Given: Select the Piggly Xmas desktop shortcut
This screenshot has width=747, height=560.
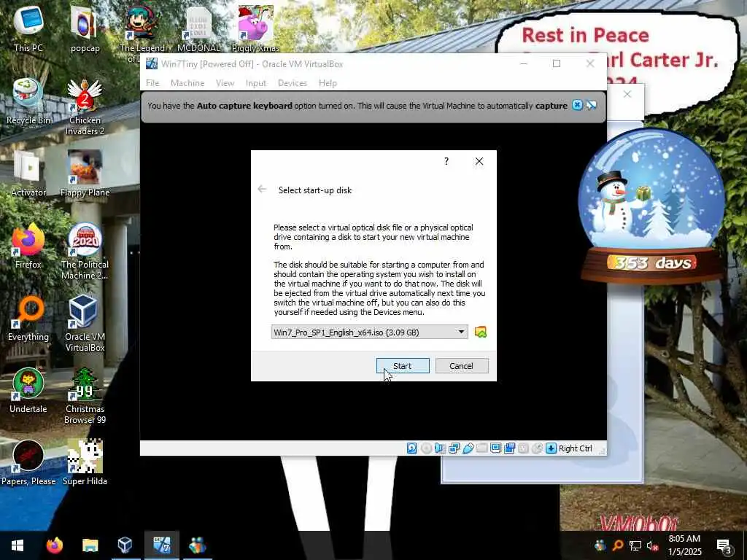Looking at the screenshot, I should pos(255,28).
